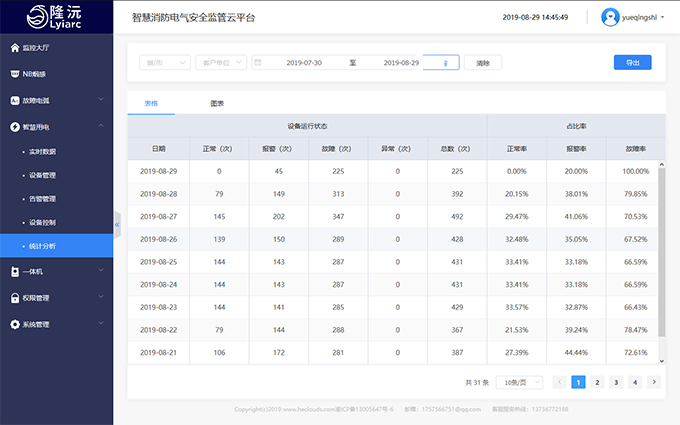Click the 智慧用电 lightning icon
The width and height of the screenshot is (680, 425).
(x=13, y=127)
